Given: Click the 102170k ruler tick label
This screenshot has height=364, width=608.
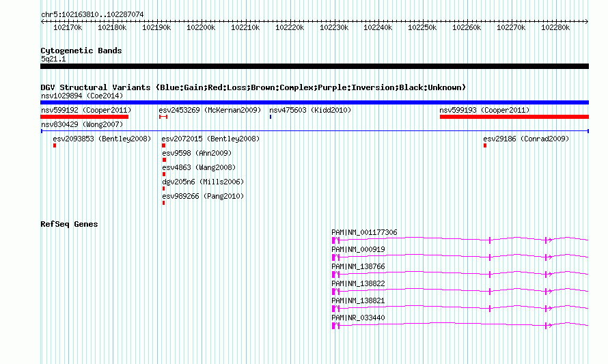Looking at the screenshot, I should click(x=68, y=27).
